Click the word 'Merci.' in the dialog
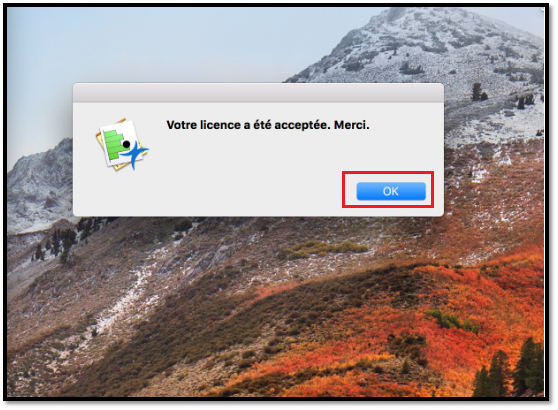 pos(352,125)
